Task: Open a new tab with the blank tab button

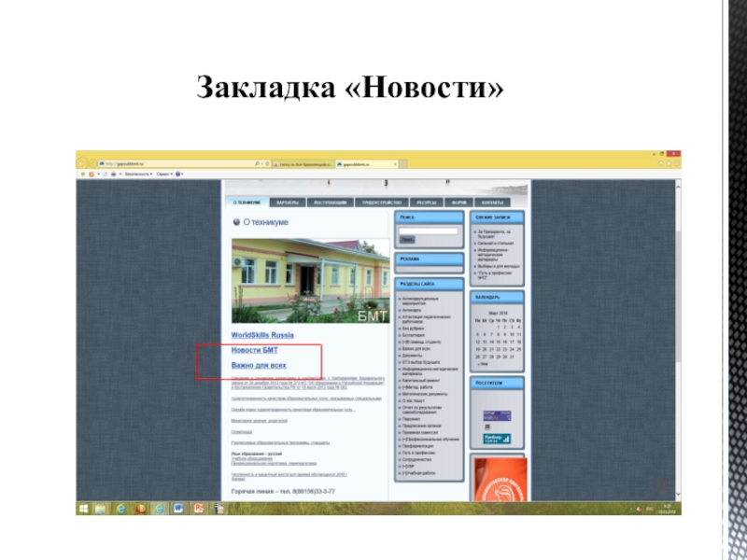Action: click(402, 164)
